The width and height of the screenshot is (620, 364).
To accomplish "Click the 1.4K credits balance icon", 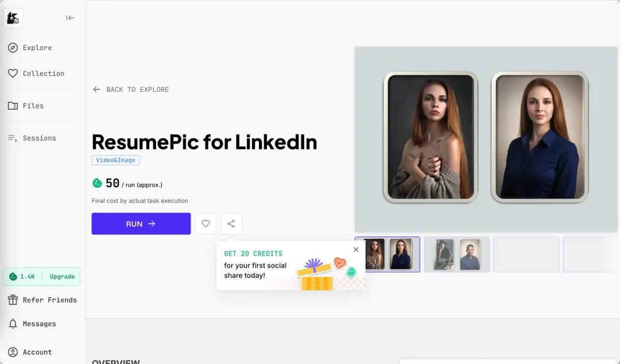I will [13, 277].
